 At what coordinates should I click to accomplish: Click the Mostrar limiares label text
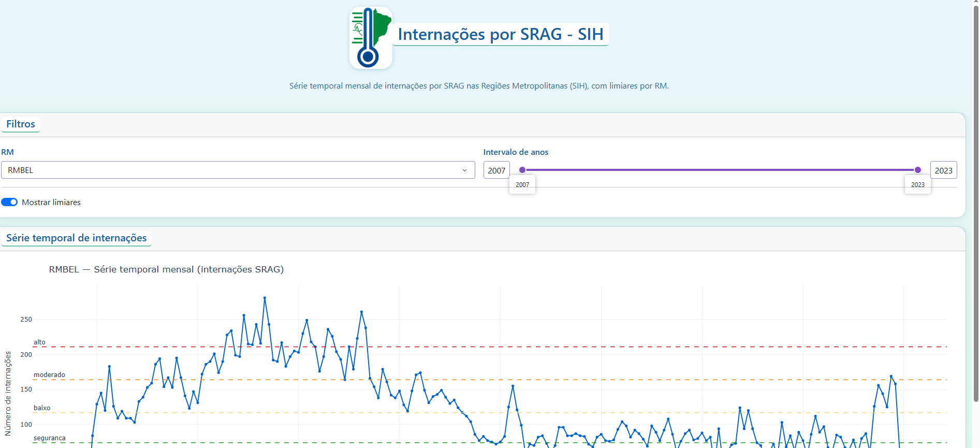tap(51, 203)
